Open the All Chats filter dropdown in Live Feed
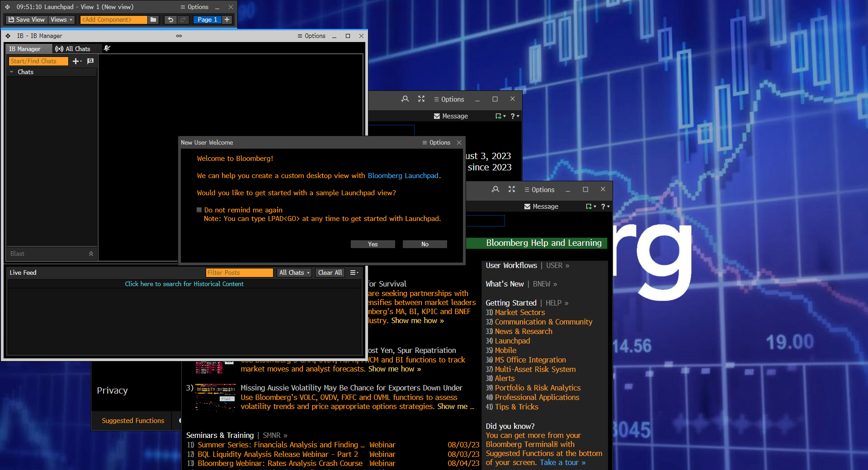The image size is (868, 470). point(294,273)
